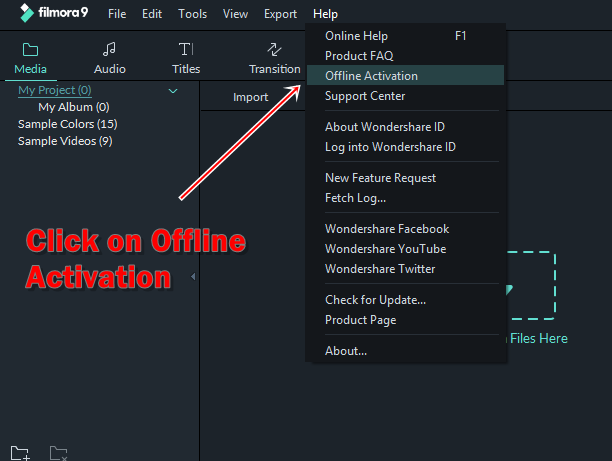Screen dimensions: 612x461
Task: Click Fetch Log... menu entry
Action: 405,198
